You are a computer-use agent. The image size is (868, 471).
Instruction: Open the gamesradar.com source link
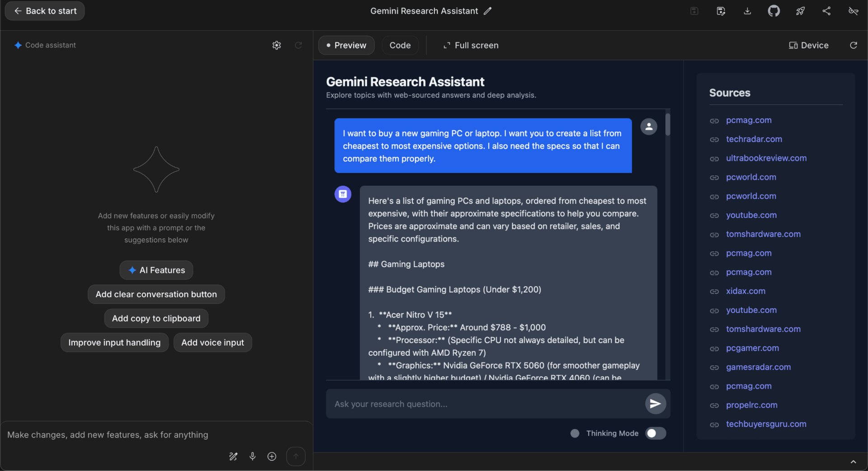[758, 367]
